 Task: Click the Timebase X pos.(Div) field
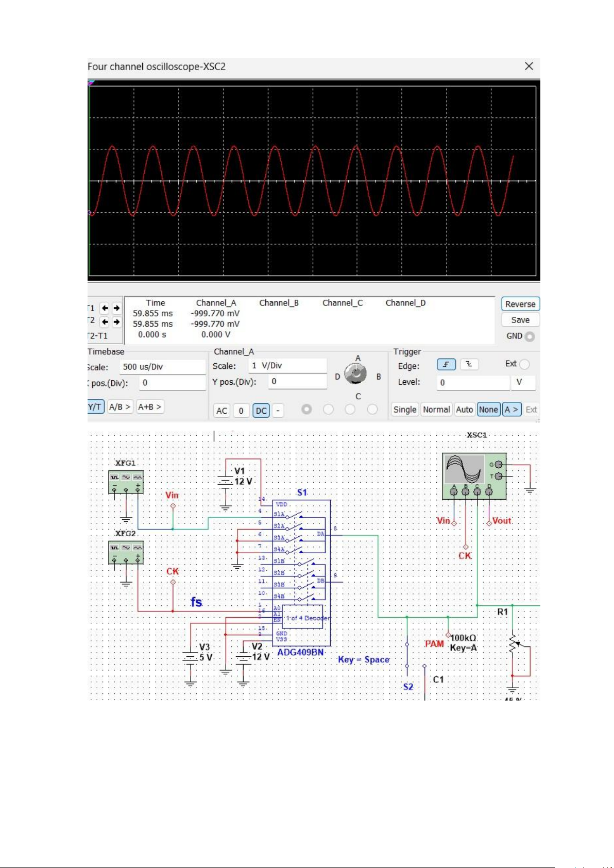coord(172,383)
